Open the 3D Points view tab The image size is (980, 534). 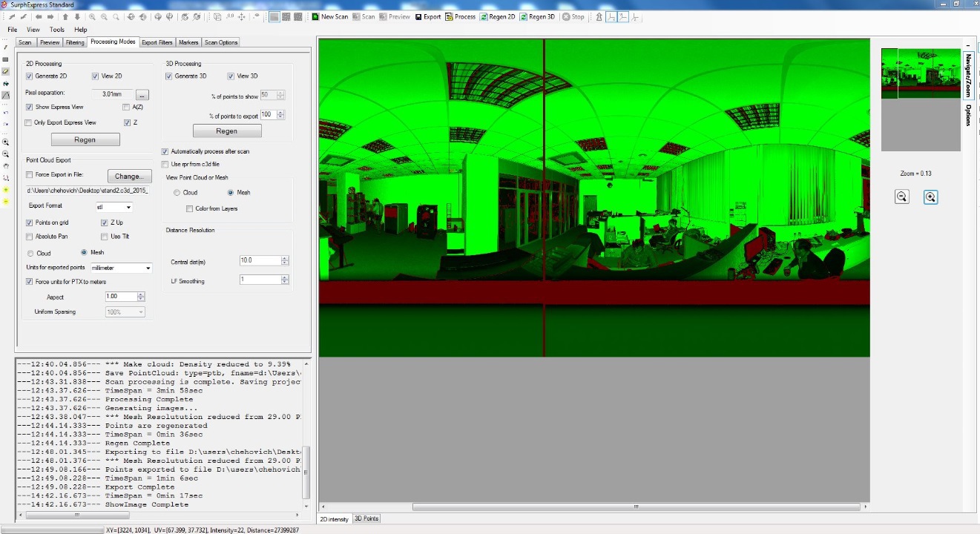coord(366,519)
